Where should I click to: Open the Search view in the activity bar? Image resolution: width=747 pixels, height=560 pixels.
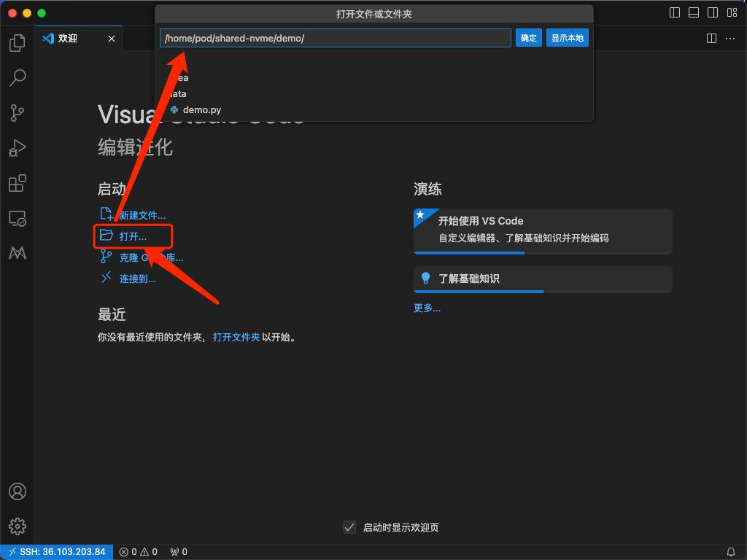point(18,77)
